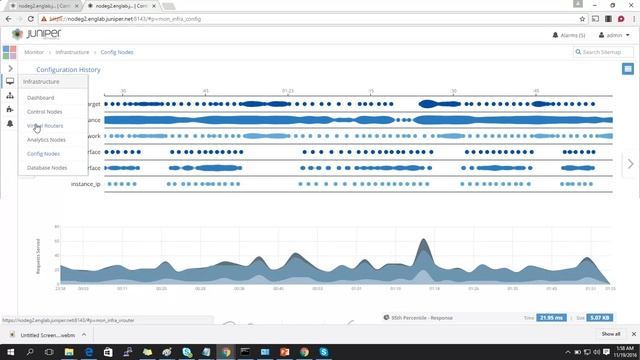Screen dimensions: 640x360
Task: Click the insecure HTTPS warning icon
Action: point(44,19)
